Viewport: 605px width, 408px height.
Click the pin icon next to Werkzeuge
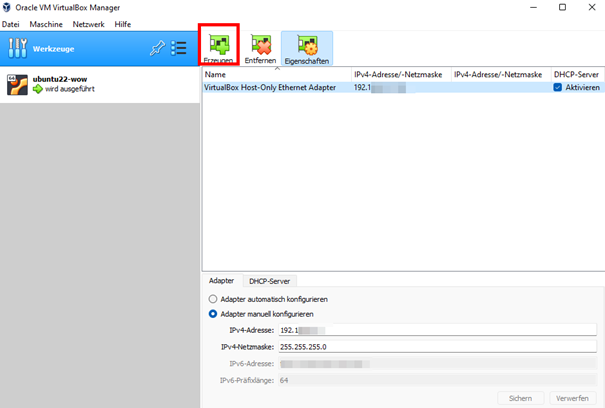pos(157,48)
